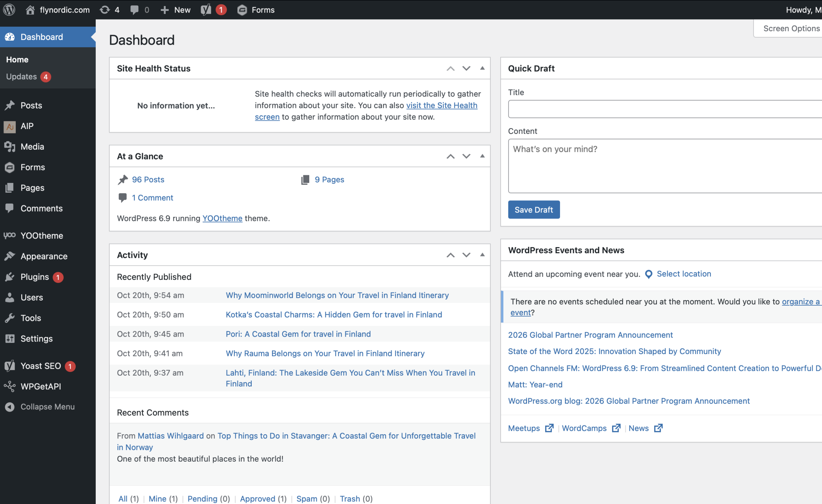Open the Plugins menu in sidebar
This screenshot has width=822, height=504.
point(35,277)
